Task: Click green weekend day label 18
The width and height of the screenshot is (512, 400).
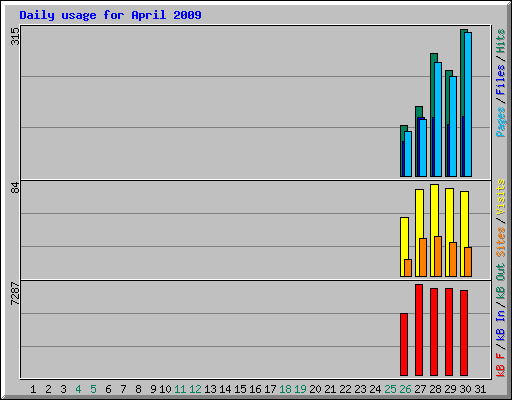Action: 285,389
